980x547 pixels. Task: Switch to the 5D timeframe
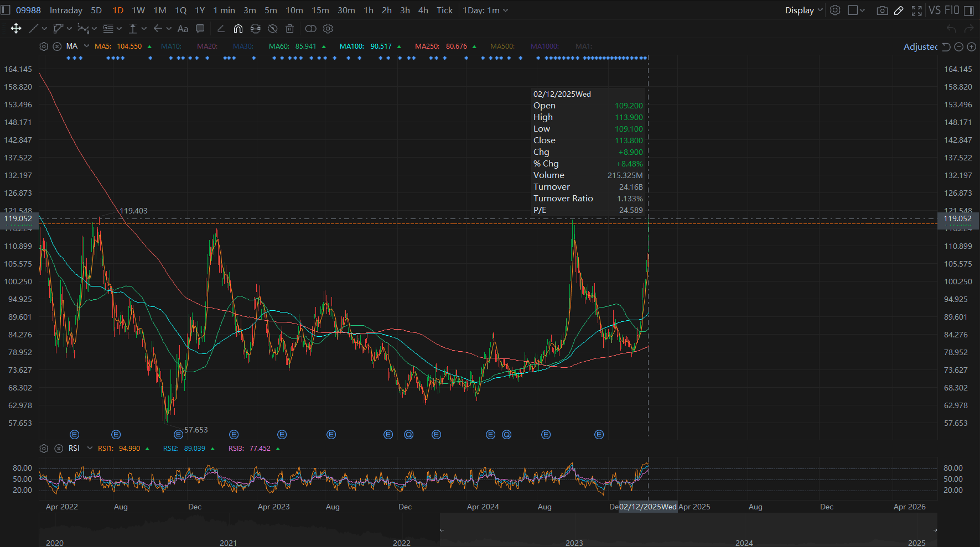tap(96, 10)
